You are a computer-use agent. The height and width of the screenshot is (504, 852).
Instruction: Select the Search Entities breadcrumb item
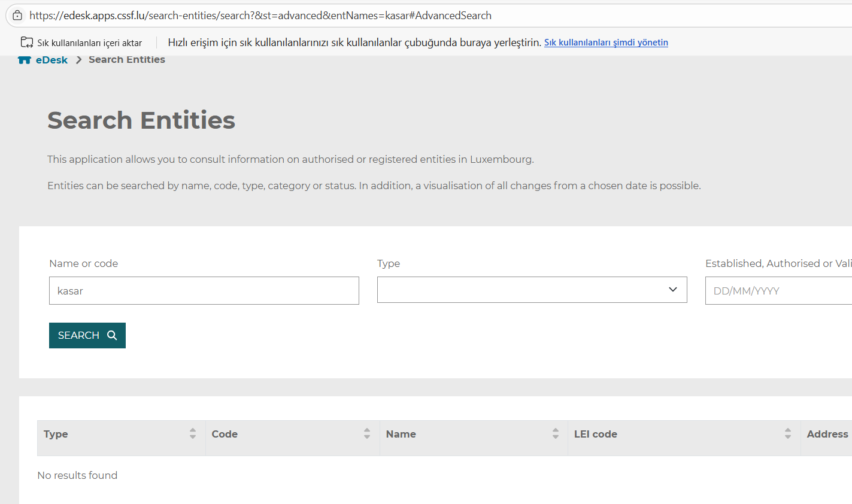pyautogui.click(x=127, y=60)
